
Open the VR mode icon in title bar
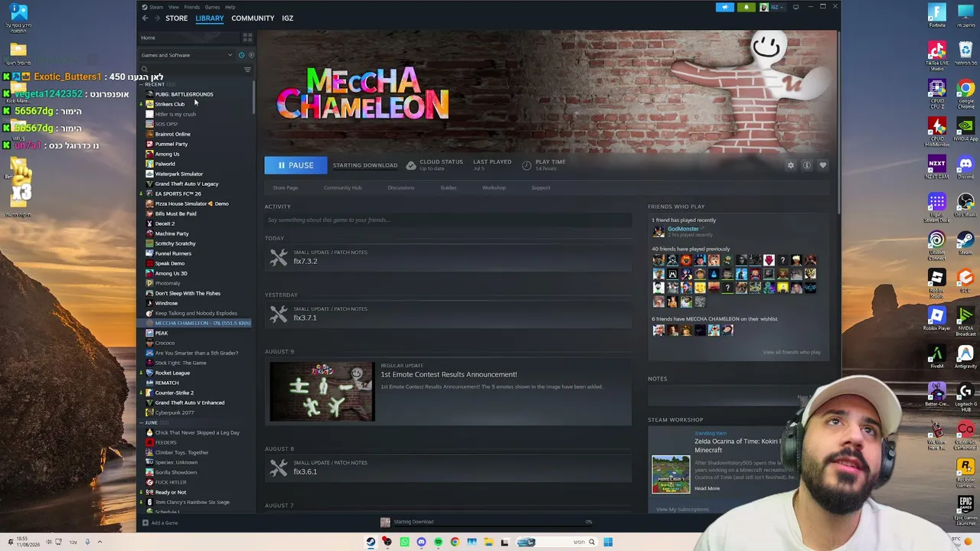pos(795,8)
